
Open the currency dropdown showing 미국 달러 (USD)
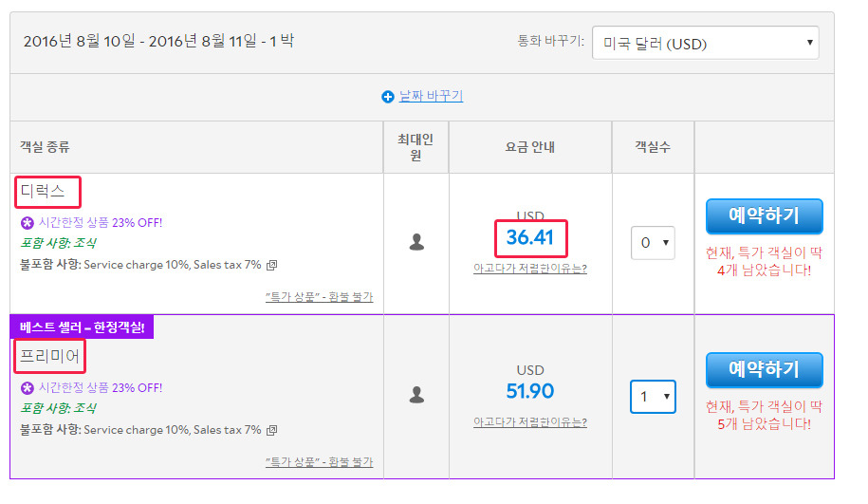click(x=705, y=43)
